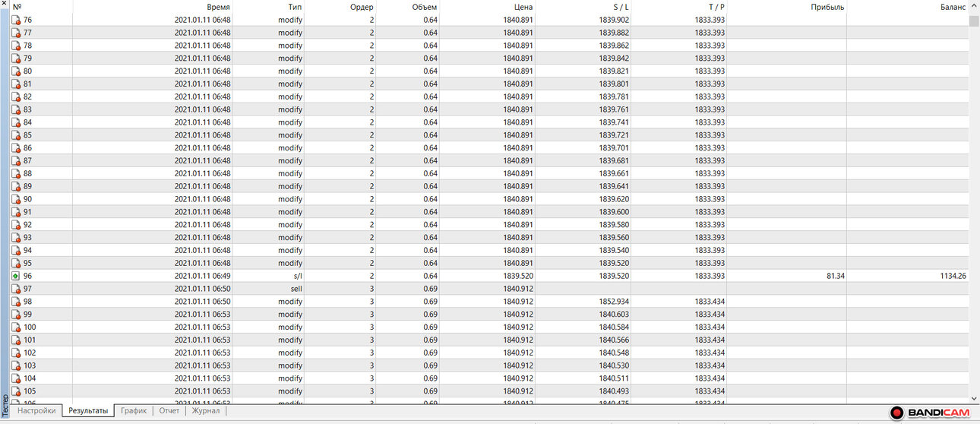The image size is (980, 424).
Task: Select the s/l type cell in row 96
Action: pyautogui.click(x=296, y=276)
